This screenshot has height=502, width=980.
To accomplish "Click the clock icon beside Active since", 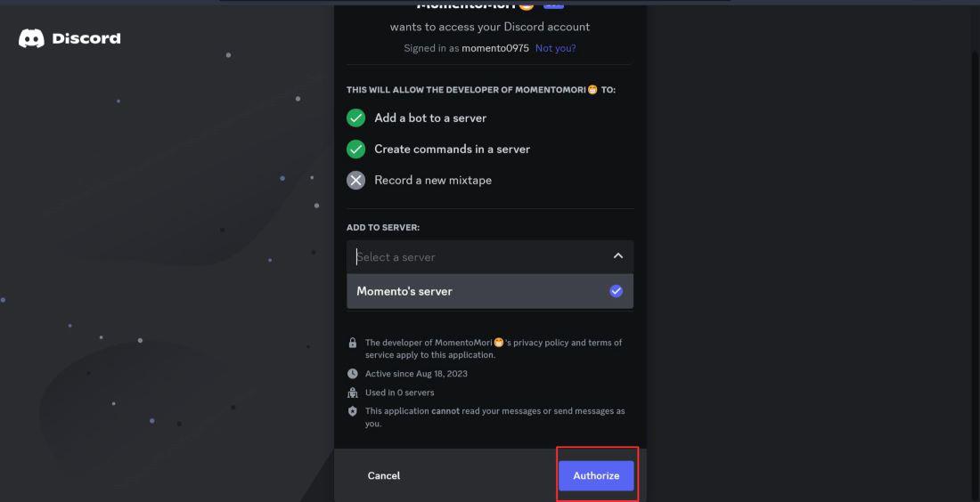I will (x=353, y=374).
